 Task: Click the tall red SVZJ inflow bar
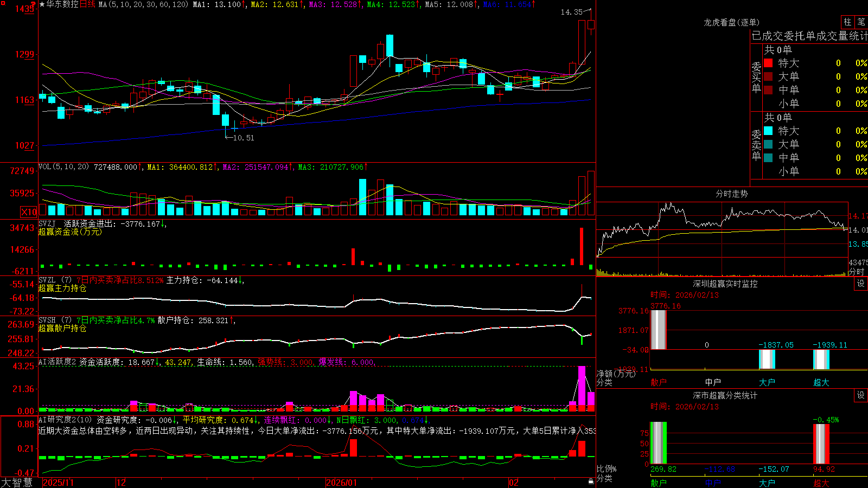pyautogui.click(x=582, y=246)
